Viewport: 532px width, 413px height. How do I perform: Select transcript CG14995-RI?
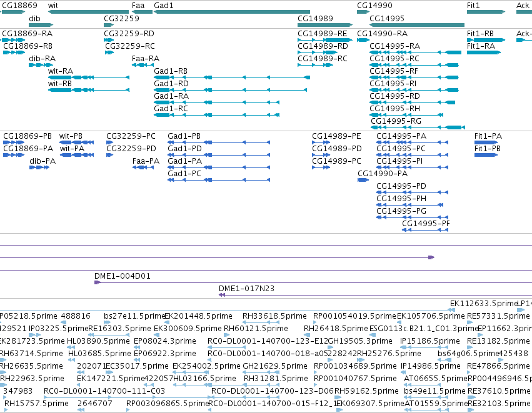tap(414, 90)
